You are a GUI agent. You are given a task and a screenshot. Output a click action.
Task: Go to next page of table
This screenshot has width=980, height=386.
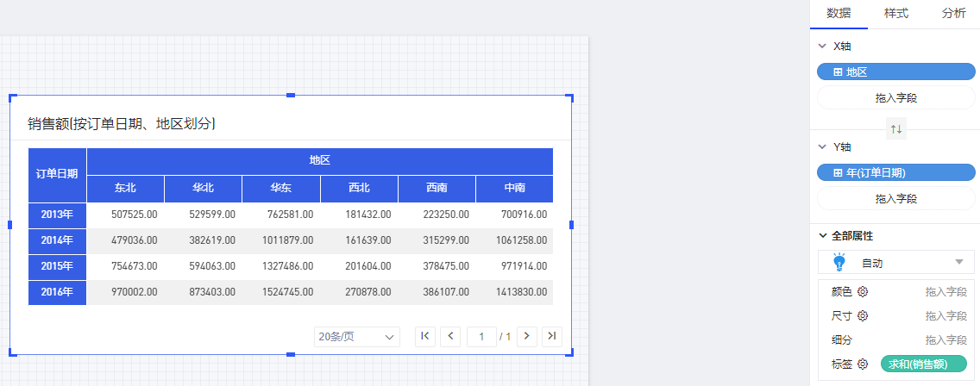[x=527, y=336]
